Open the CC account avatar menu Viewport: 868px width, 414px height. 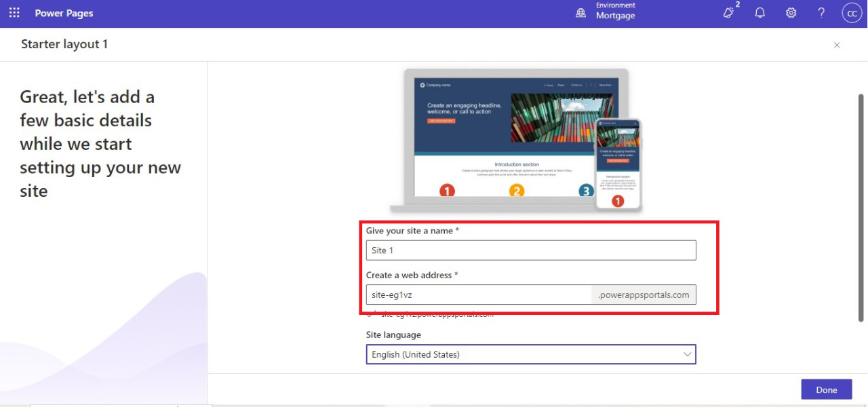click(852, 13)
